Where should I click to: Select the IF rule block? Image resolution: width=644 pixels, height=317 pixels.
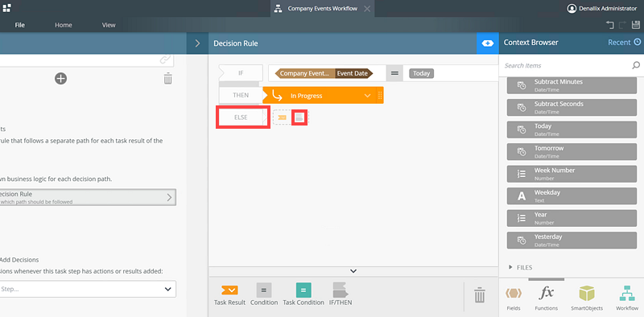point(241,73)
